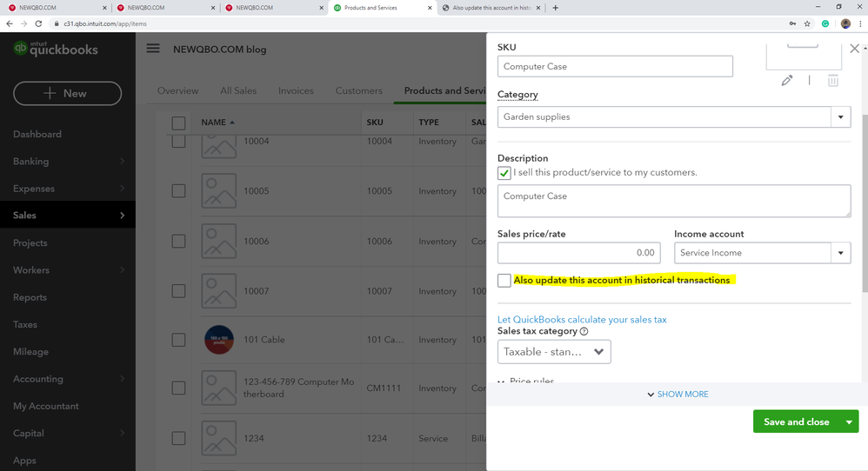
Task: Select checkbox for Computer Motherboard row
Action: click(178, 388)
